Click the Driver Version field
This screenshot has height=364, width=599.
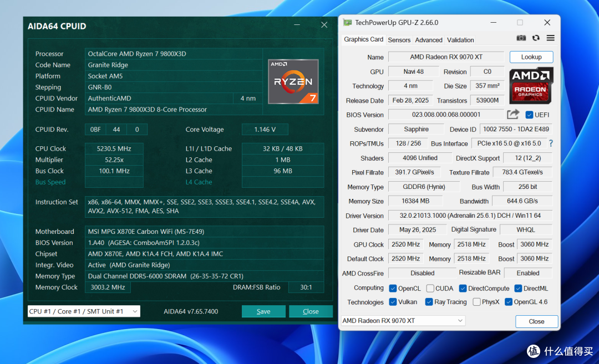[470, 216]
